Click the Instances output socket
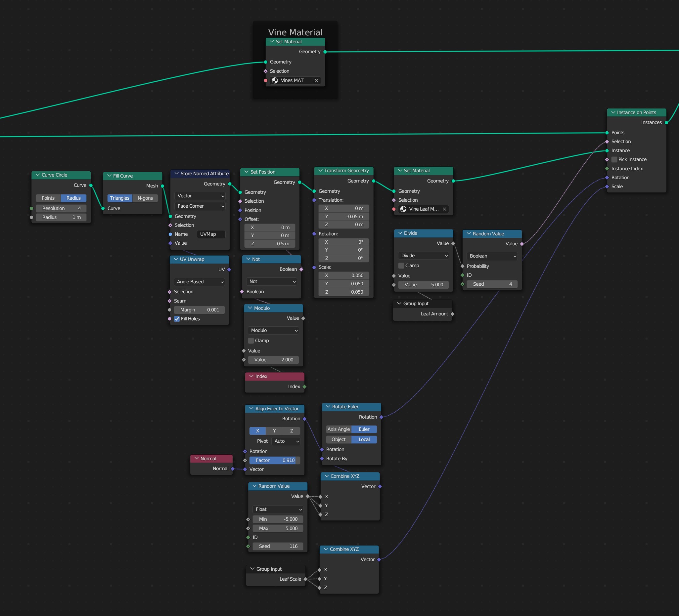This screenshot has width=679, height=616. coord(666,123)
